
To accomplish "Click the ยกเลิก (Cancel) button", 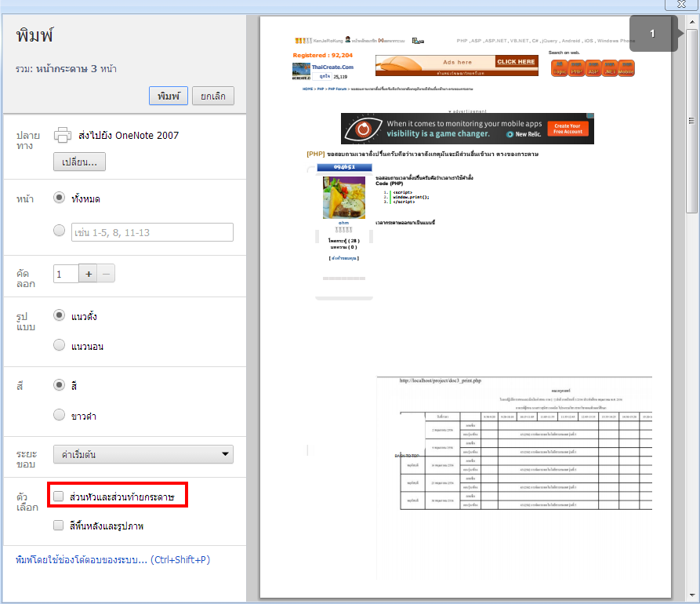I will [x=213, y=96].
